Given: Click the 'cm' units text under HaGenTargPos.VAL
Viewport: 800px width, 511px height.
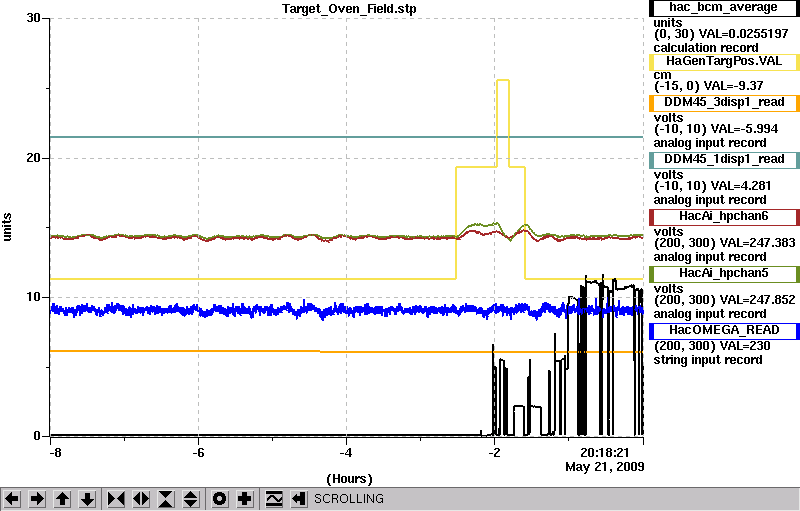Looking at the screenshot, I should (x=662, y=75).
